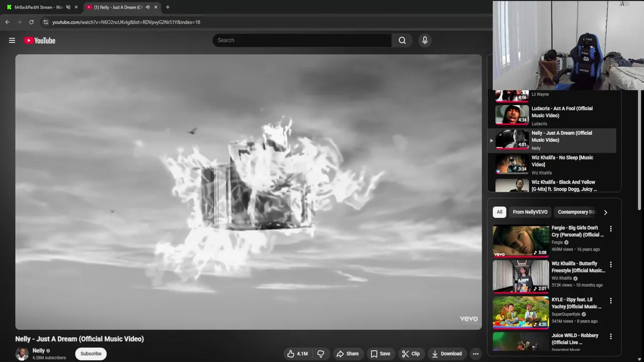The height and width of the screenshot is (362, 644).
Task: Open options for Fergie Big Girls Don't Cry
Action: coord(611,229)
